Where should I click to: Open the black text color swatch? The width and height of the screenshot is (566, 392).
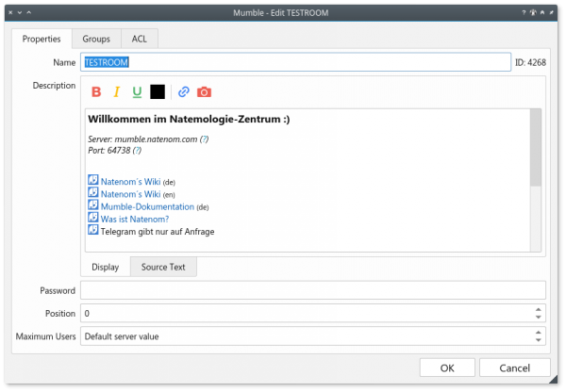(158, 92)
